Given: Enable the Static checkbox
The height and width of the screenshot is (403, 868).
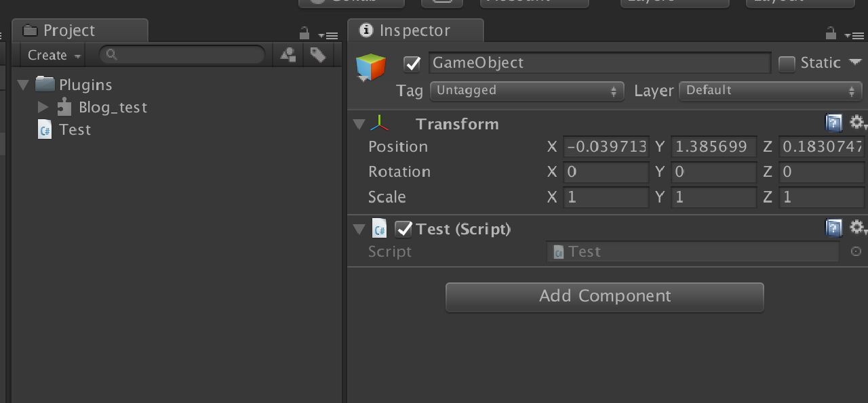Looking at the screenshot, I should click(x=787, y=64).
